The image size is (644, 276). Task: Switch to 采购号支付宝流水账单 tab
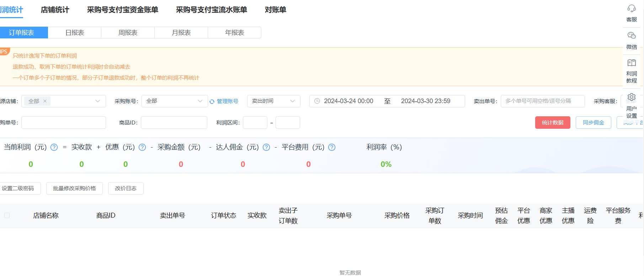click(x=211, y=10)
